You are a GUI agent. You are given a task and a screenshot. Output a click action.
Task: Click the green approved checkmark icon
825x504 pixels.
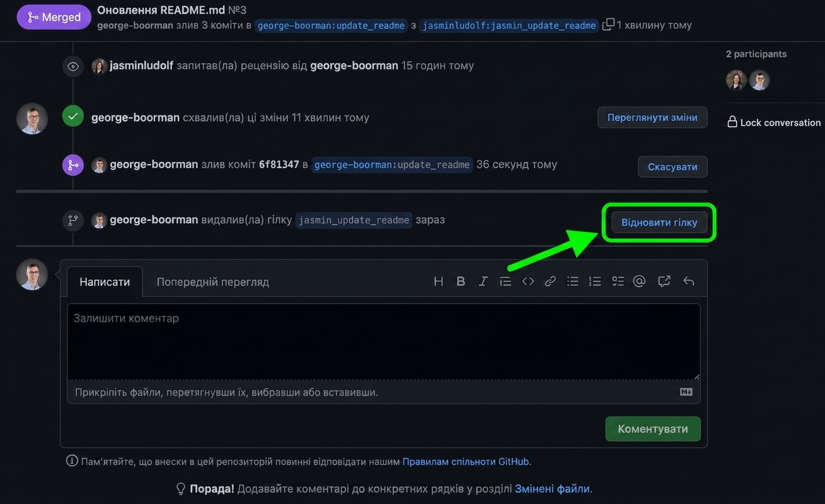(73, 117)
